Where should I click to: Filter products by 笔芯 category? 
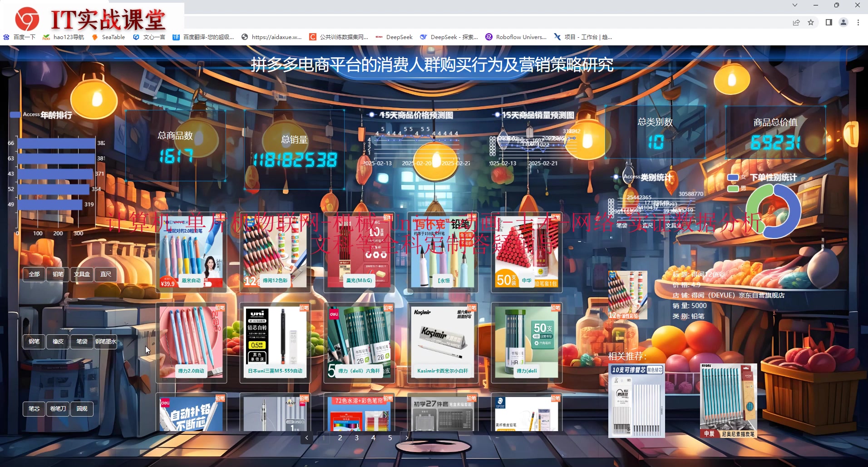[x=34, y=408]
